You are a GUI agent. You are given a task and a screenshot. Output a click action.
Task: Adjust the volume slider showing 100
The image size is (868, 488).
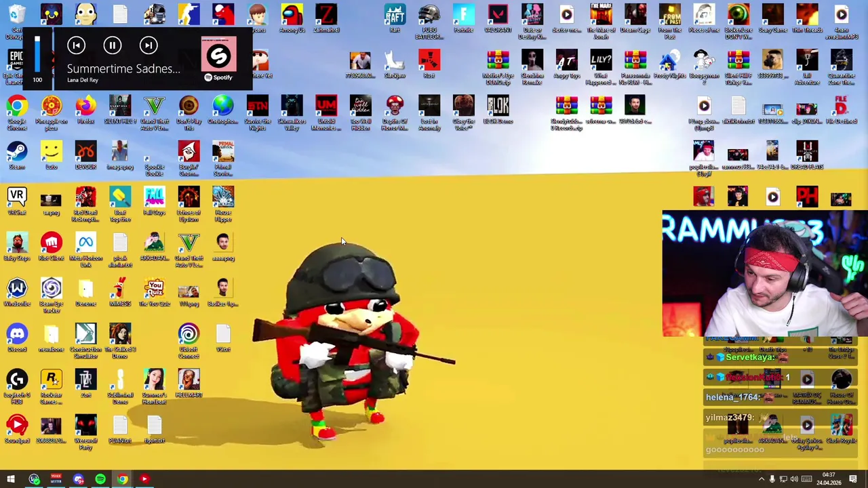[x=37, y=54]
